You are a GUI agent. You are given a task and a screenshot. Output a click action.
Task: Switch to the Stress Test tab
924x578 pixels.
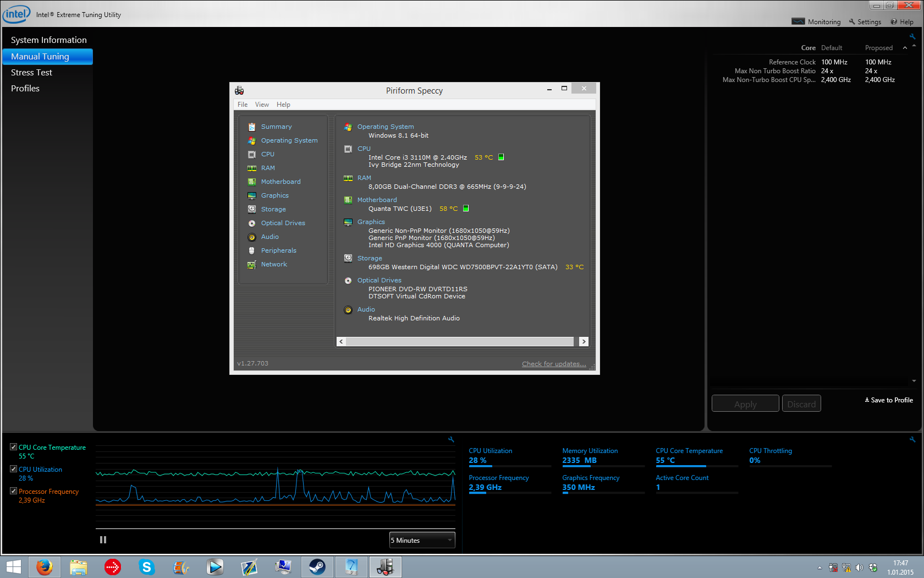pyautogui.click(x=31, y=73)
